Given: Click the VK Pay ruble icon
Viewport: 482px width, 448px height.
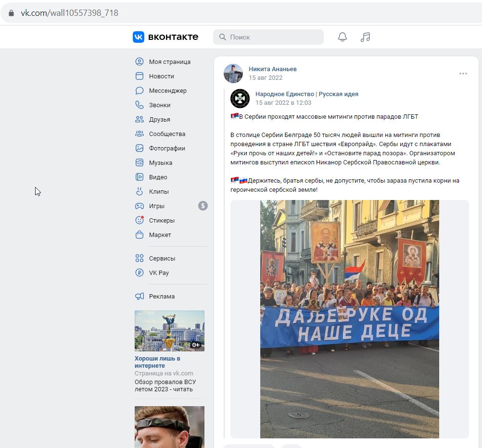Looking at the screenshot, I should [140, 273].
